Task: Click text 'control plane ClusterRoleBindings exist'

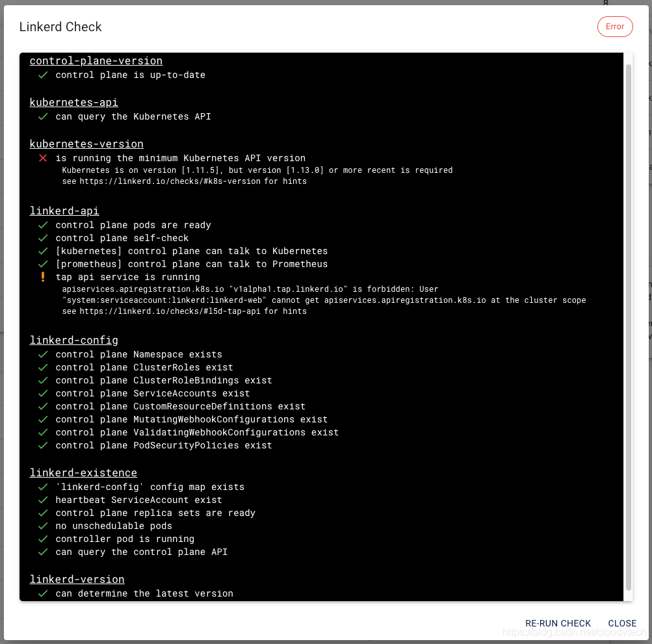Action: (x=164, y=380)
